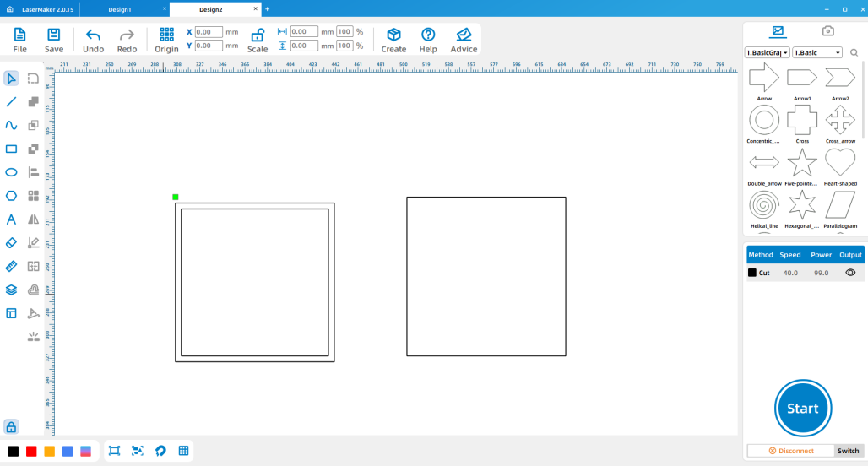Select the straight line drawing tool
This screenshot has height=466, width=868.
coord(11,102)
